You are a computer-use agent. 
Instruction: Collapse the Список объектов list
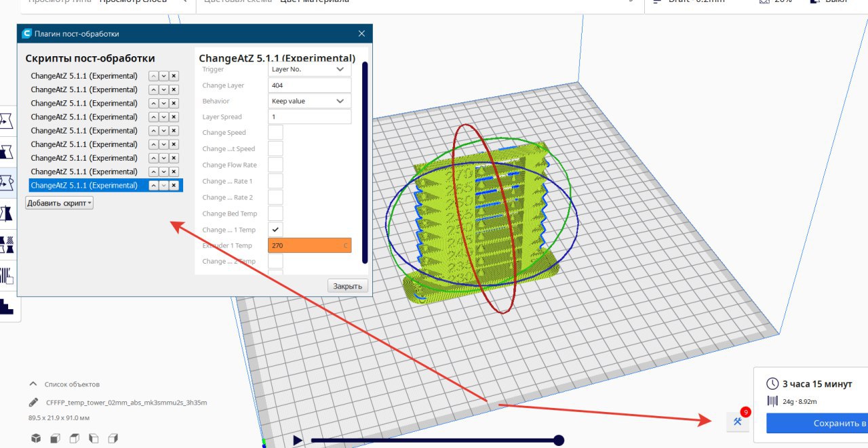[33, 384]
